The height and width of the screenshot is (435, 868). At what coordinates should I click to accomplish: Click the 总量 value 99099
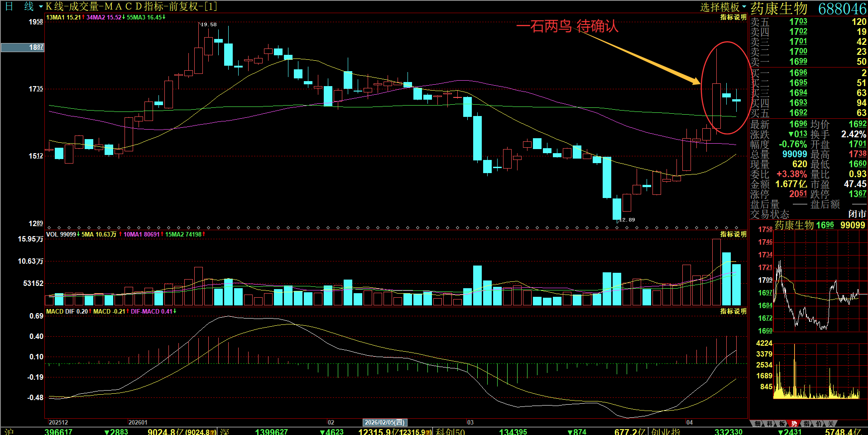point(795,154)
